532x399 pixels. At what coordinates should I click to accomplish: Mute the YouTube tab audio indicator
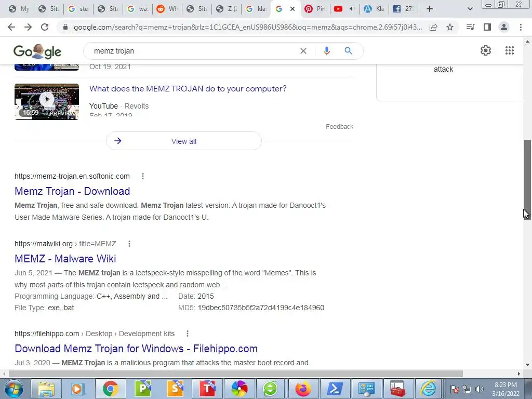pos(352,9)
